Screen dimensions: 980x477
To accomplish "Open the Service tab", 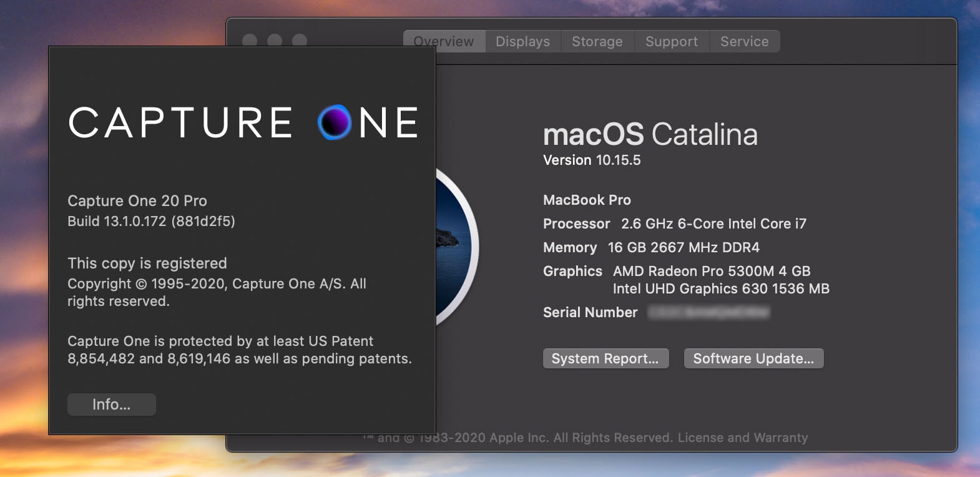I will pyautogui.click(x=745, y=41).
